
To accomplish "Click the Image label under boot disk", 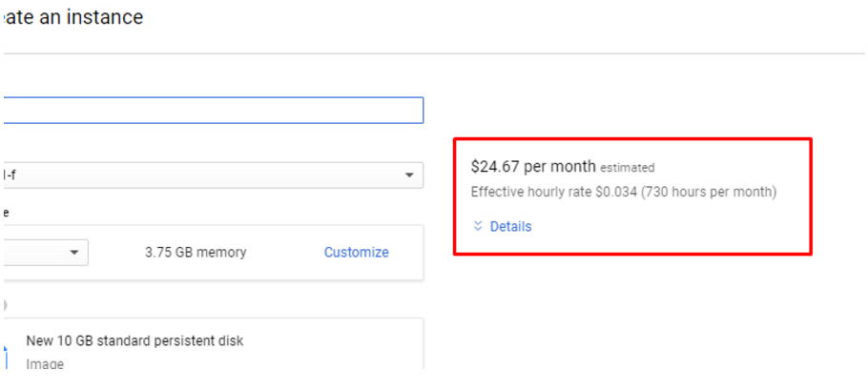I will 45,363.
